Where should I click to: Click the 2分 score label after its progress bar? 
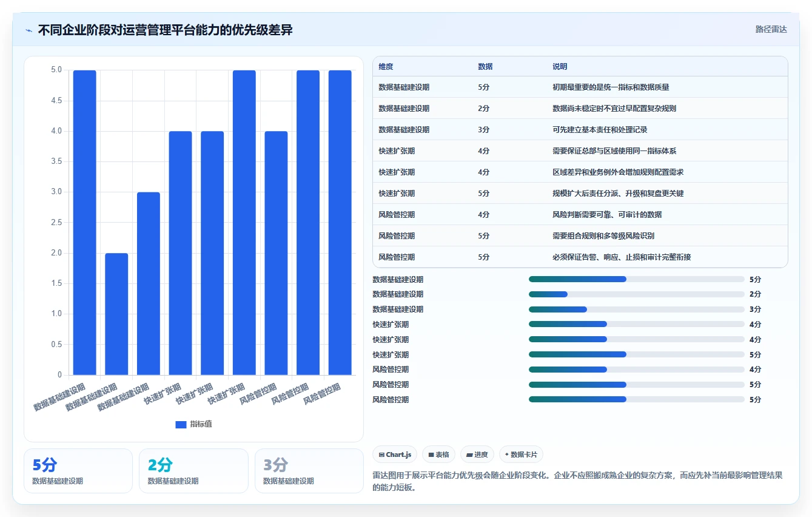pos(755,294)
